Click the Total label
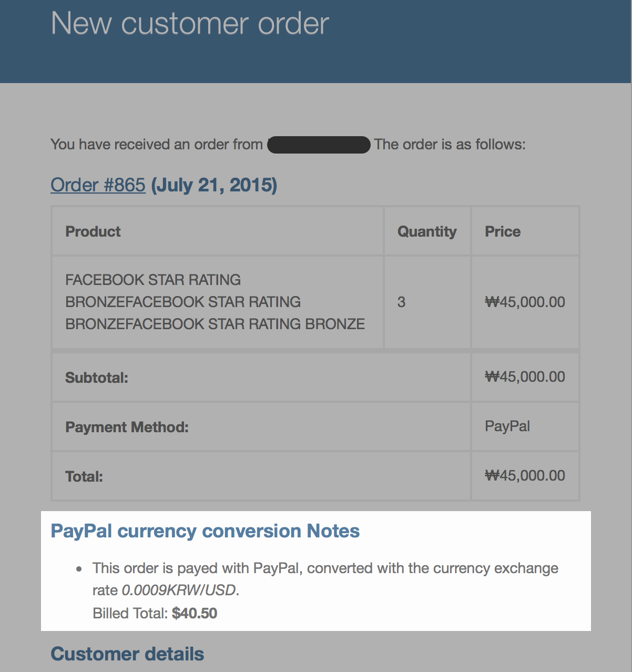The image size is (632, 672). [x=84, y=476]
